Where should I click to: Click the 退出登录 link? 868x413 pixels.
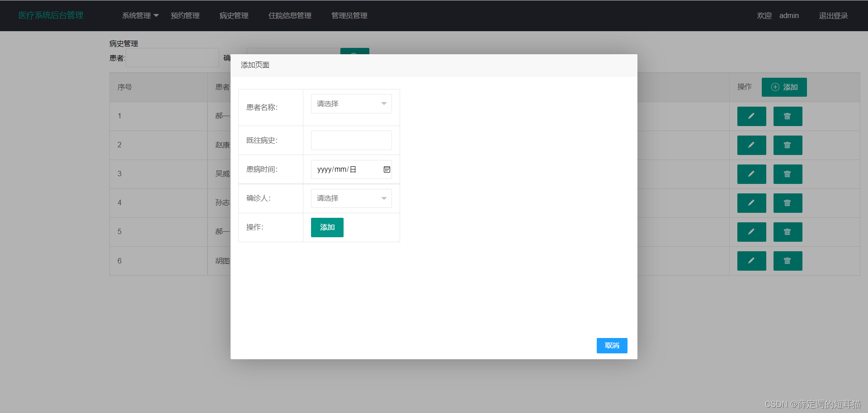pyautogui.click(x=834, y=15)
